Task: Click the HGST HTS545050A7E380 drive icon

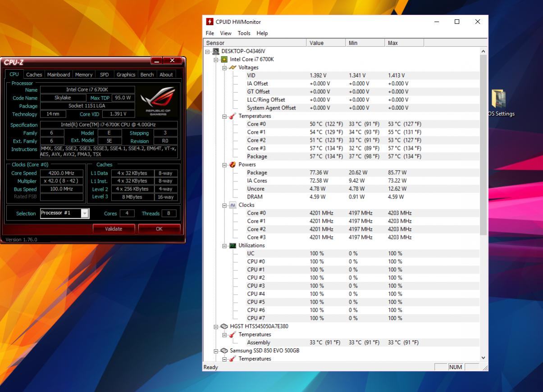Action: [224, 326]
